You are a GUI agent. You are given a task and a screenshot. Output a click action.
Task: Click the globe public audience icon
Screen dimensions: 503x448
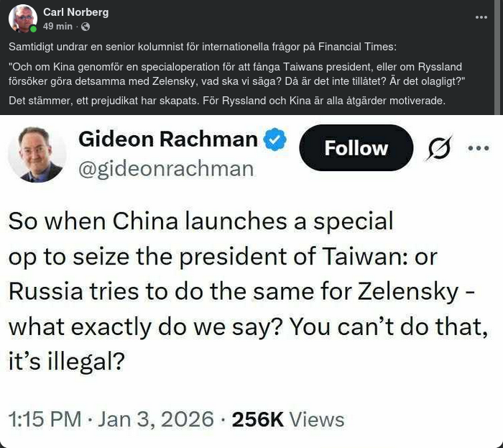[x=86, y=27]
